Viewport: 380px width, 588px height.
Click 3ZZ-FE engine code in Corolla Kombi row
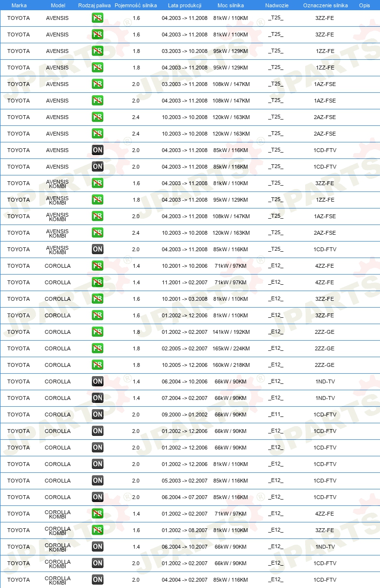(x=325, y=530)
